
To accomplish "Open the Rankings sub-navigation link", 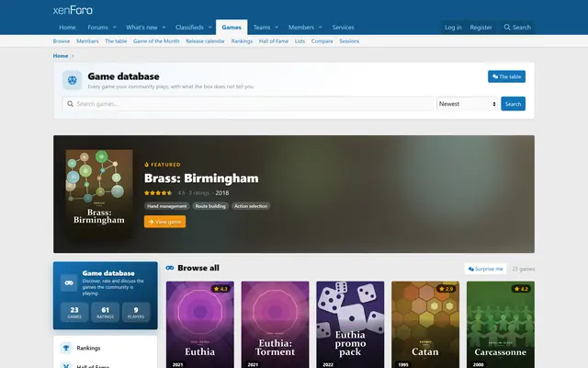I will click(x=242, y=41).
